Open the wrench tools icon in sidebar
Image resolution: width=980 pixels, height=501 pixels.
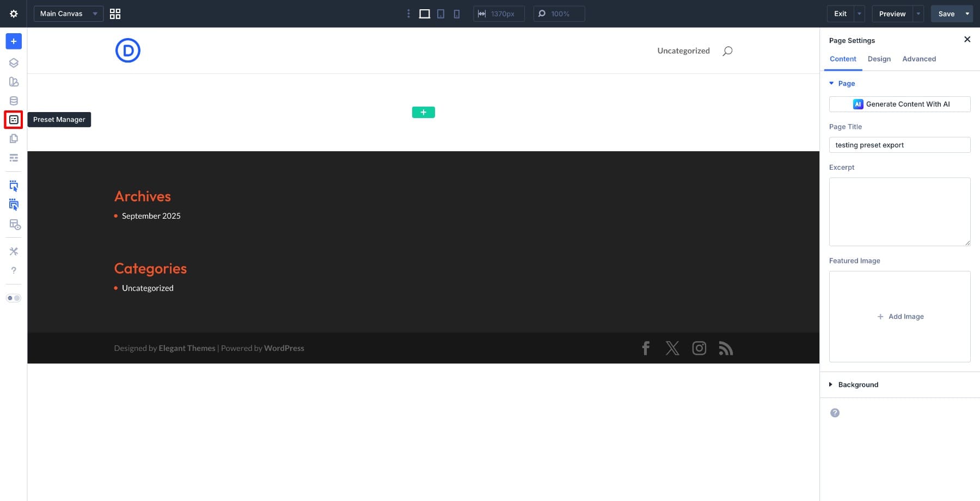[14, 251]
